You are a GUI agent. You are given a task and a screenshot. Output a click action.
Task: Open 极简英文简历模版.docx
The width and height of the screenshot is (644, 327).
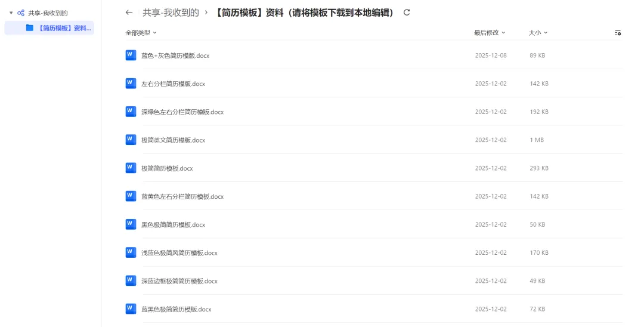(174, 140)
